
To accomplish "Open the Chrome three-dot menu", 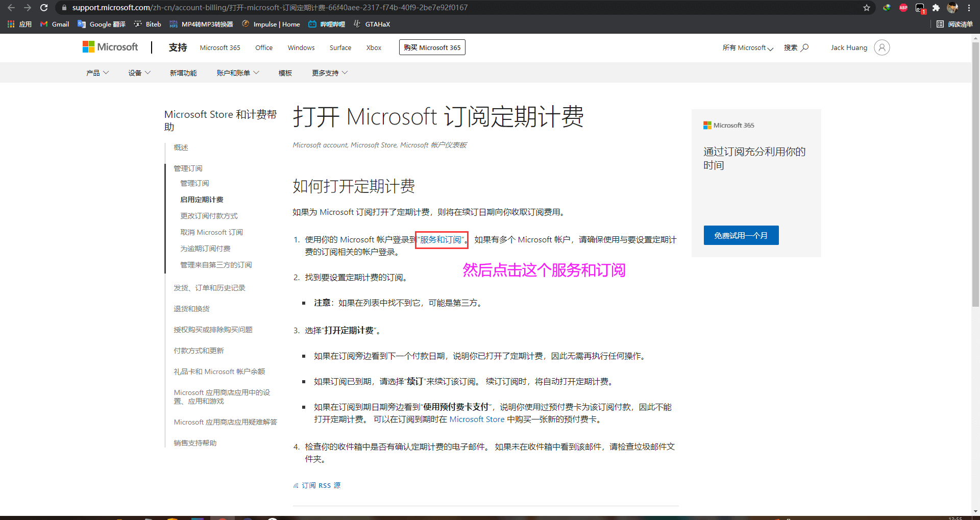I will pos(969,8).
